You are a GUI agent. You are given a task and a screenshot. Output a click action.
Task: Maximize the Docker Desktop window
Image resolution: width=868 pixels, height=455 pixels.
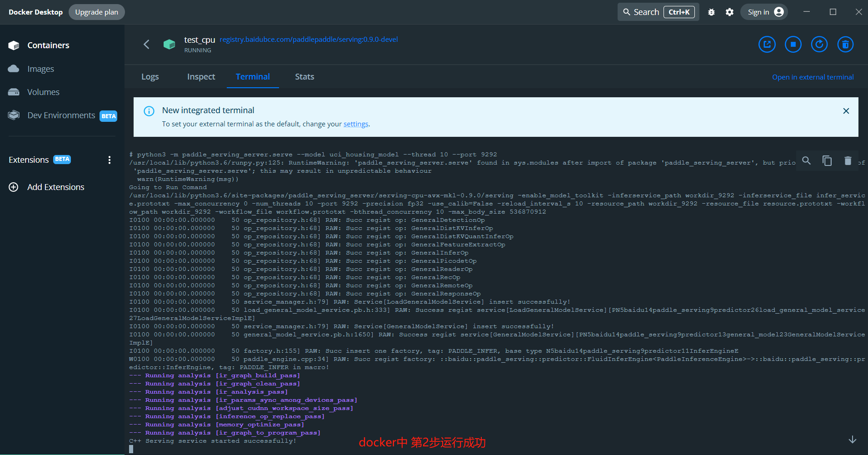pyautogui.click(x=833, y=12)
